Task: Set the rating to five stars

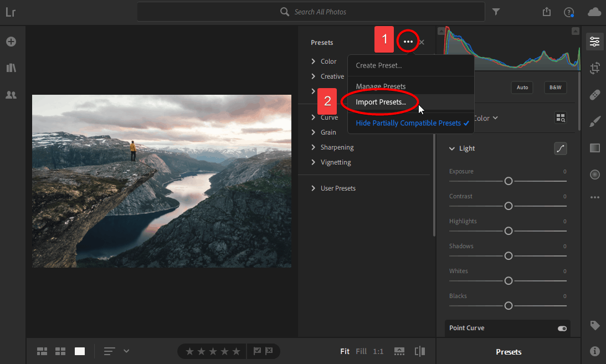Action: (x=236, y=351)
